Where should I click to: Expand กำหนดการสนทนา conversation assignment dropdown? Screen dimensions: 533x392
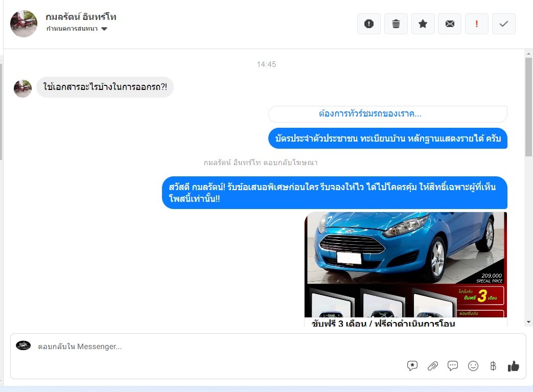[77, 29]
